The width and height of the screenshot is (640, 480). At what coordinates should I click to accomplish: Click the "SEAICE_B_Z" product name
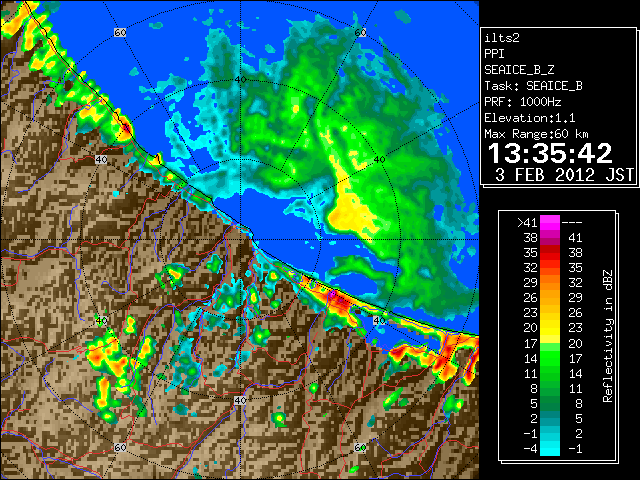point(519,70)
